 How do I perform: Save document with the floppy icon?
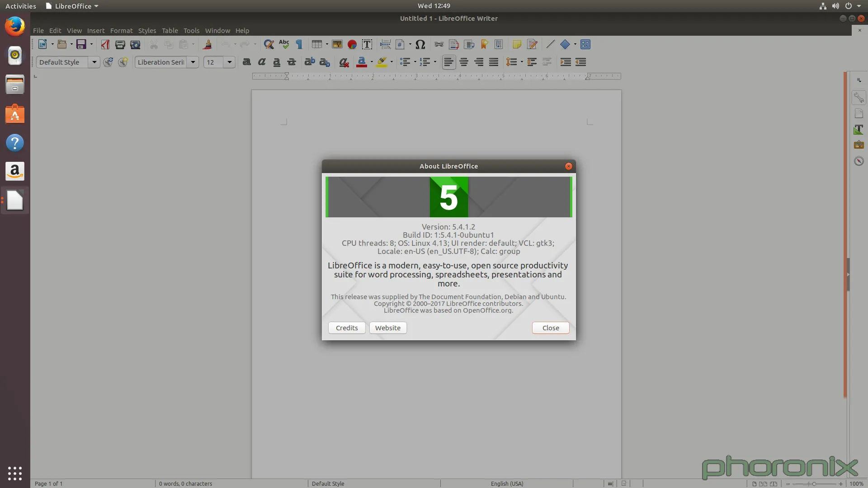(x=81, y=44)
